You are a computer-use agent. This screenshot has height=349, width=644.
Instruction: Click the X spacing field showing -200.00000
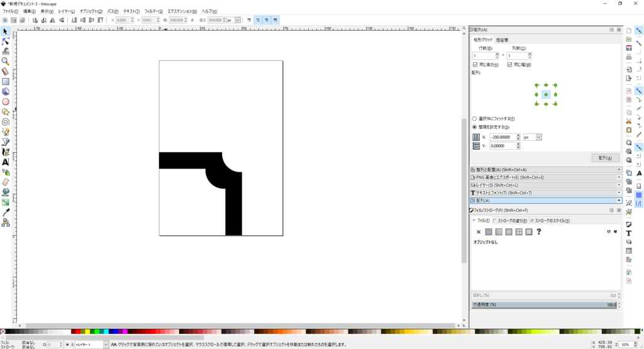click(502, 137)
